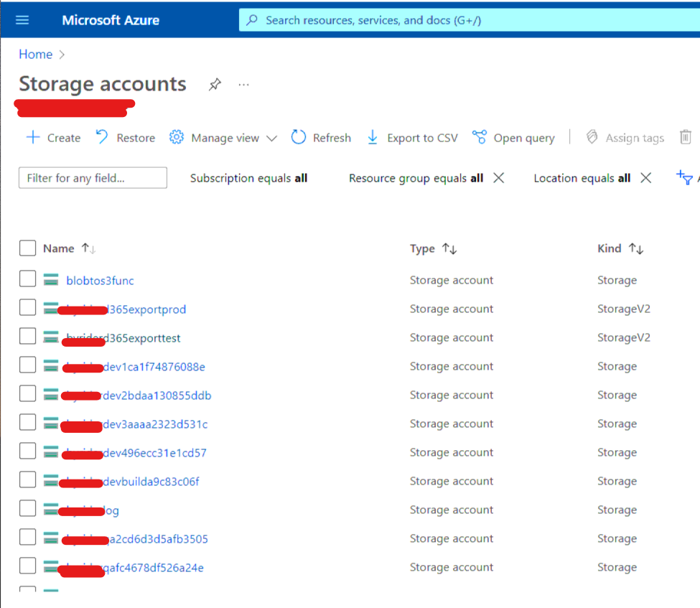Click storage icon beside d365exportprod row
The height and width of the screenshot is (608, 700).
pyautogui.click(x=51, y=309)
